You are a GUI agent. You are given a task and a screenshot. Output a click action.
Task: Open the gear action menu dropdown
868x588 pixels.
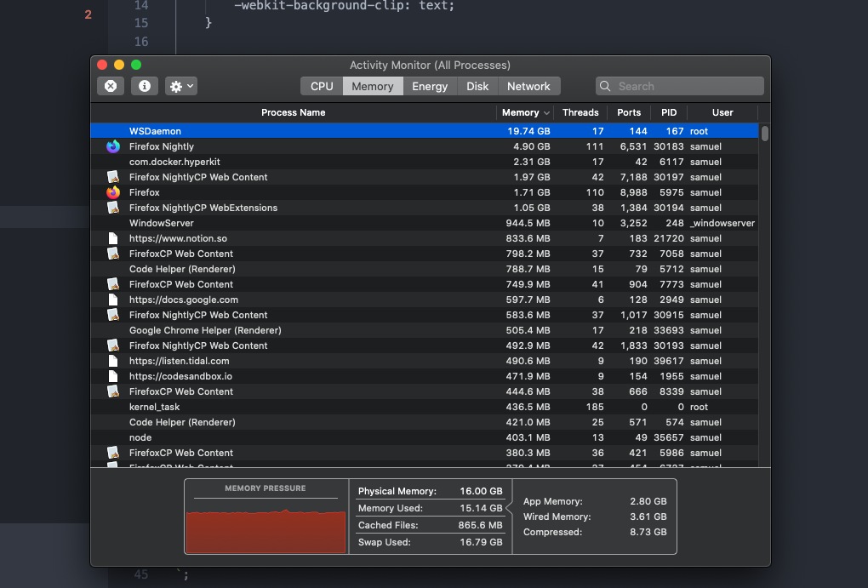tap(181, 86)
